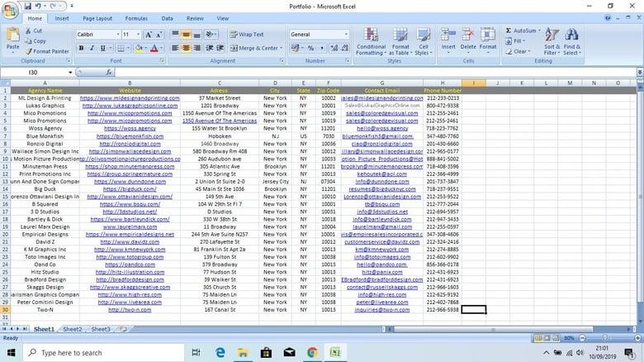The height and width of the screenshot is (362, 644).
Task: Open the hello@oandco.com email link
Action: [x=382, y=264]
